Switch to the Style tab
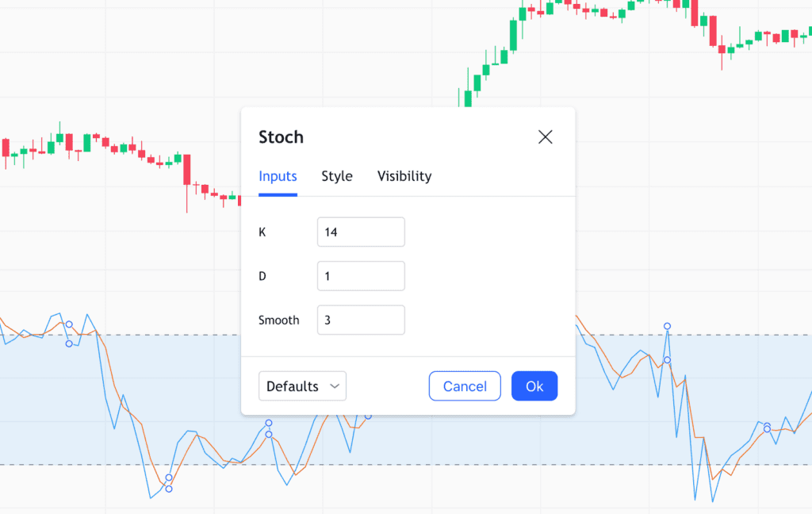812x514 pixels. 336,176
